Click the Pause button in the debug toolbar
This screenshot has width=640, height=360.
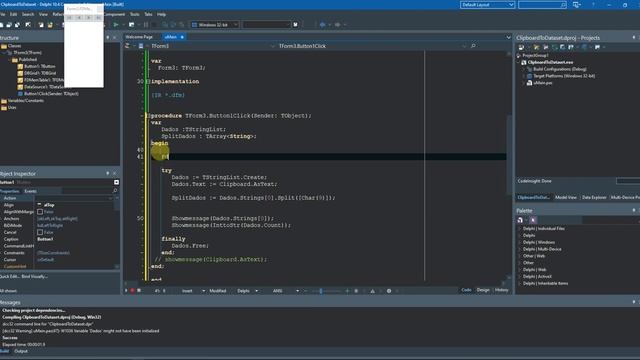(x=146, y=24)
